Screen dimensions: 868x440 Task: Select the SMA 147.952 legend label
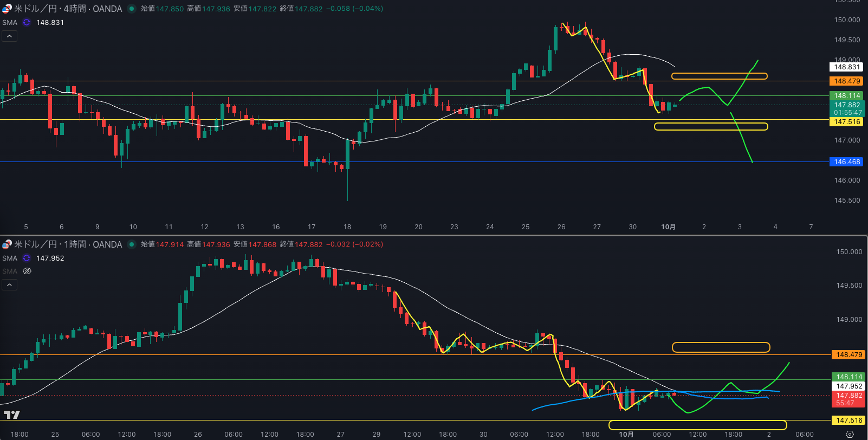click(x=10, y=258)
